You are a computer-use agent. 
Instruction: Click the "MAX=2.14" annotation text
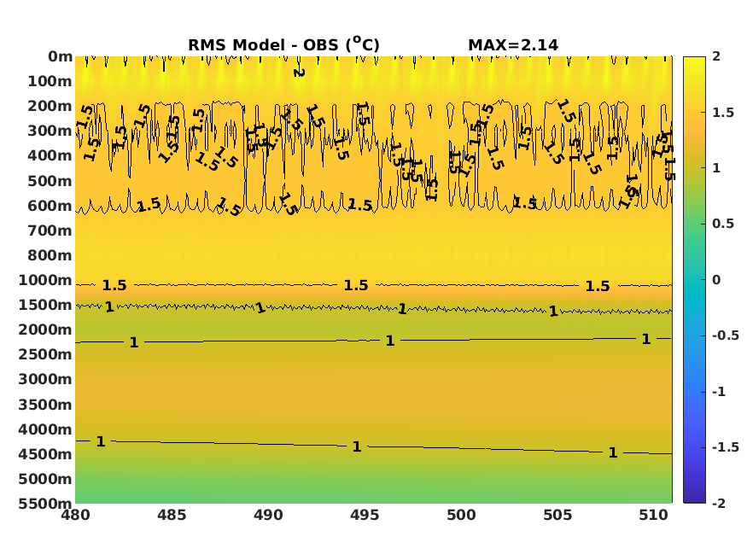coord(513,44)
